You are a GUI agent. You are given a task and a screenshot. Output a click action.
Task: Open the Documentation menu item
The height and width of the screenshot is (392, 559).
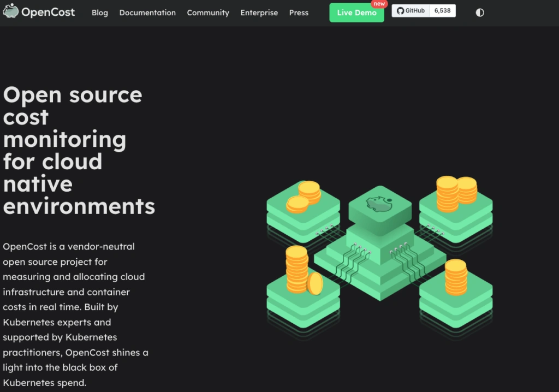coord(147,13)
